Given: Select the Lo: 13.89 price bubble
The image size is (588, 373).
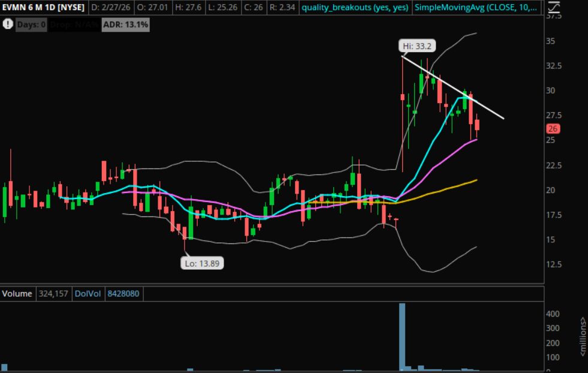Looking at the screenshot, I should (203, 263).
